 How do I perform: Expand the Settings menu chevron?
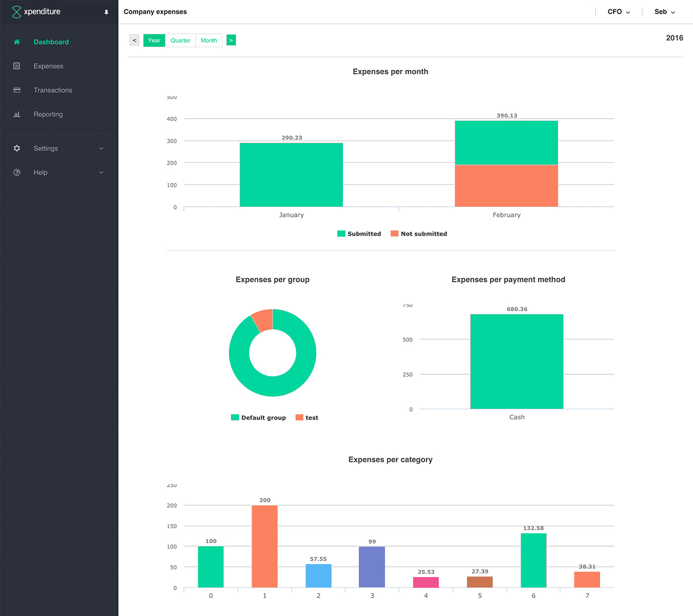click(101, 148)
